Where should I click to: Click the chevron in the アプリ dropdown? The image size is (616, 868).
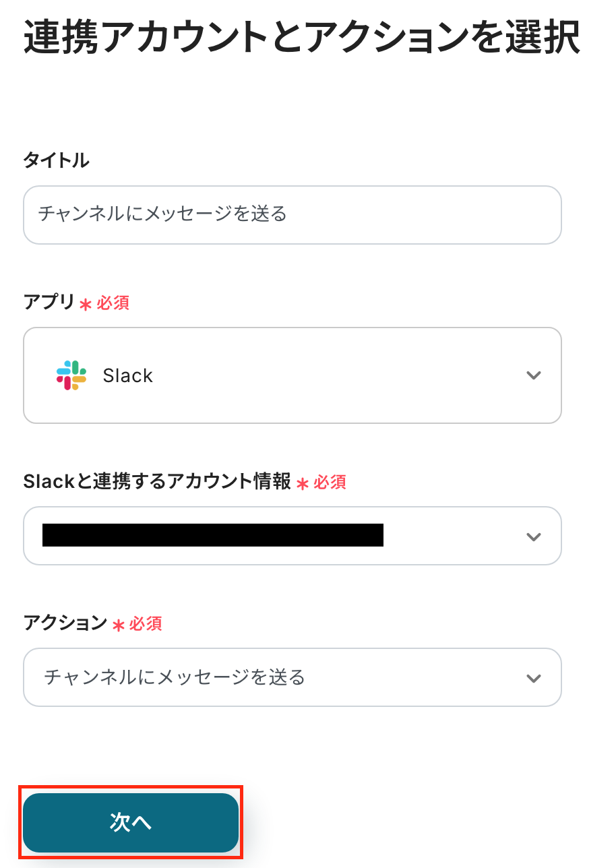pos(534,375)
